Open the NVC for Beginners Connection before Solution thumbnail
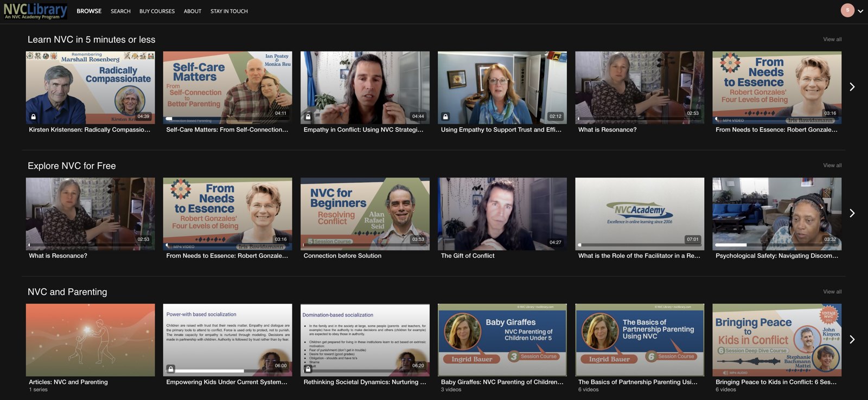Viewport: 868px width, 400px height. coord(365,214)
